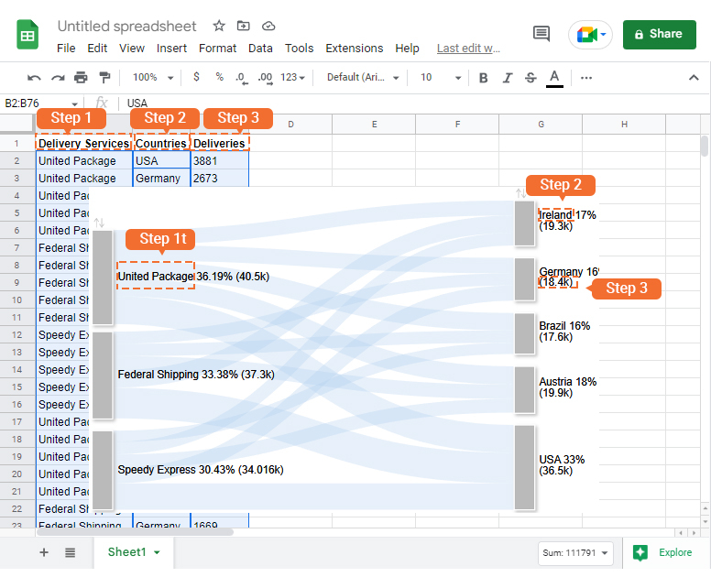The width and height of the screenshot is (711, 588).
Task: Open the Extensions menu
Action: click(x=355, y=48)
